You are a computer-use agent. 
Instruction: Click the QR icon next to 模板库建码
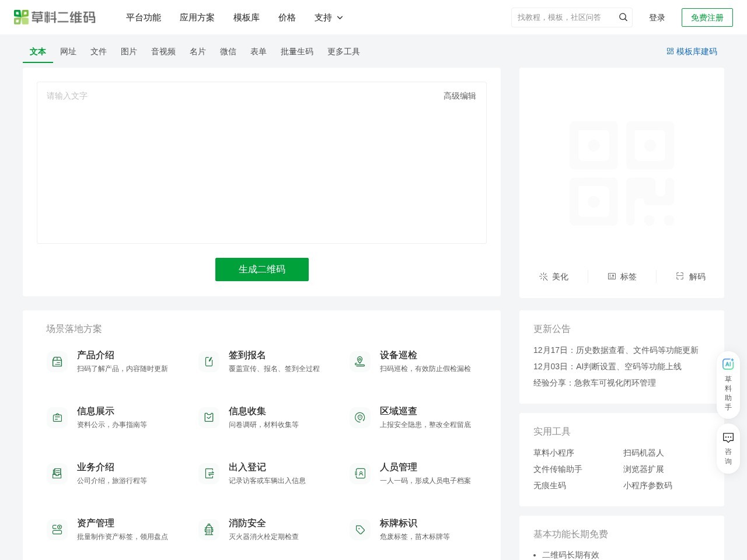pyautogui.click(x=669, y=51)
